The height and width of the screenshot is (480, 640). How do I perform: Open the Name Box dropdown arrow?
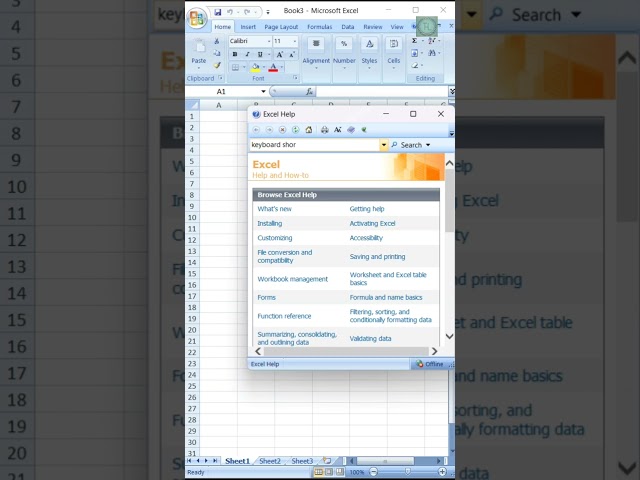[263, 91]
